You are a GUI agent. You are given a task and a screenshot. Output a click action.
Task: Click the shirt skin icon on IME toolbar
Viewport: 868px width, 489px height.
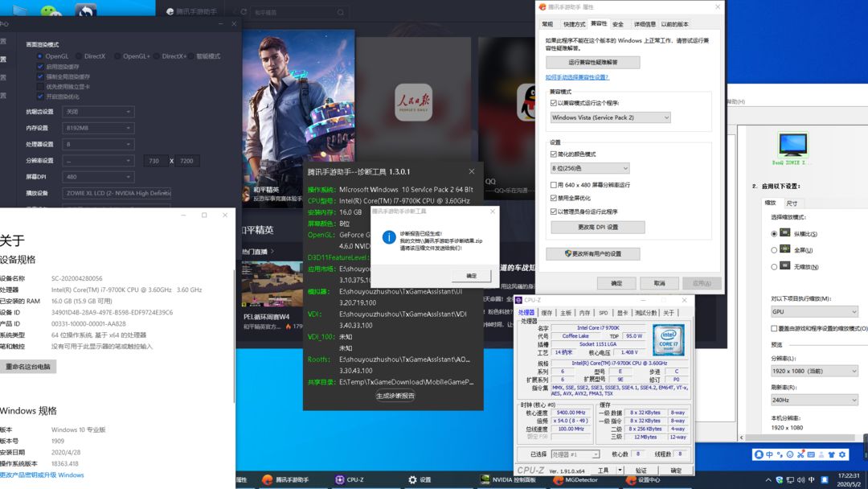click(x=832, y=454)
